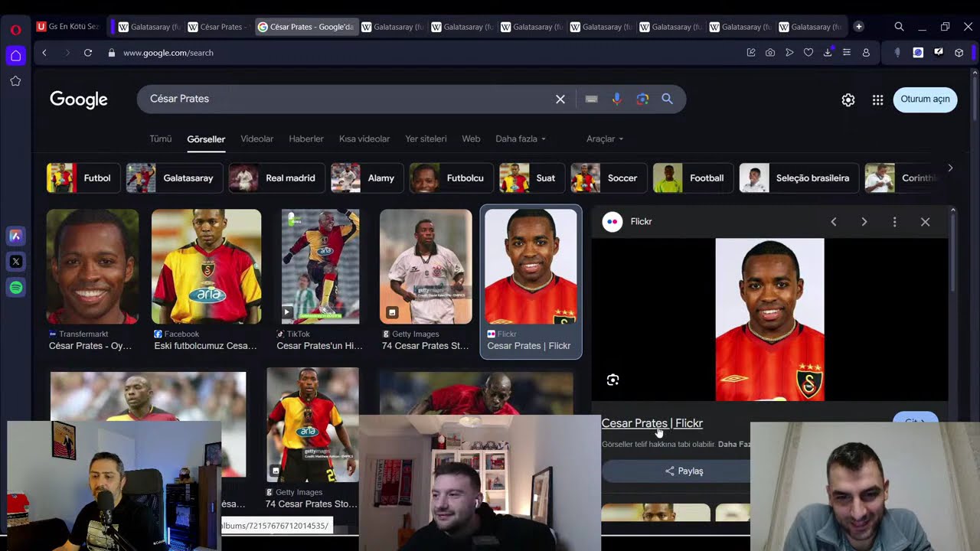980x551 pixels.
Task: Select the Seleção brasileira filter chip
Action: (799, 178)
